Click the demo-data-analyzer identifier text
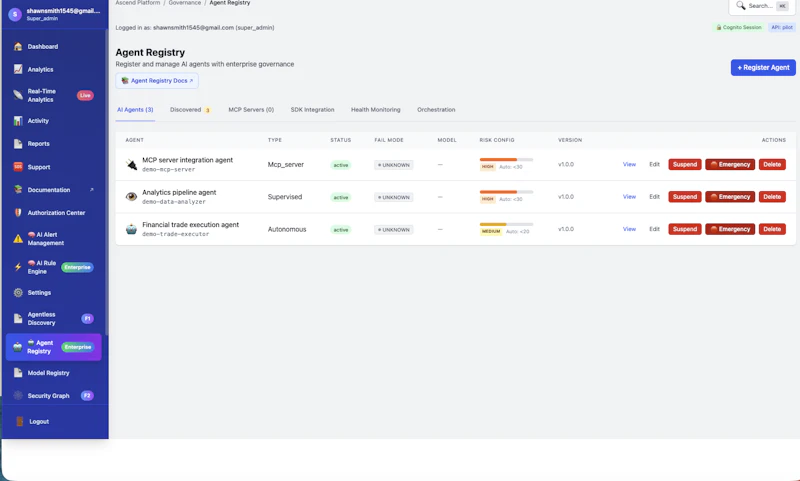800x481 pixels. coord(173,201)
